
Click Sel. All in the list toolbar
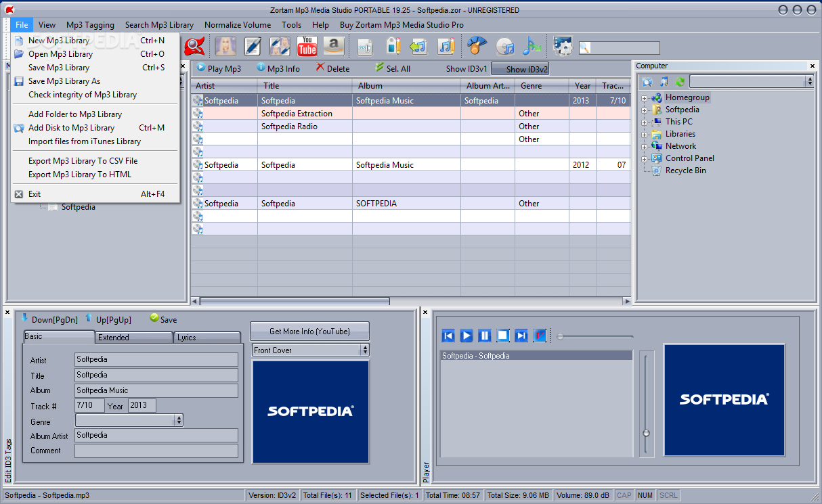click(392, 68)
